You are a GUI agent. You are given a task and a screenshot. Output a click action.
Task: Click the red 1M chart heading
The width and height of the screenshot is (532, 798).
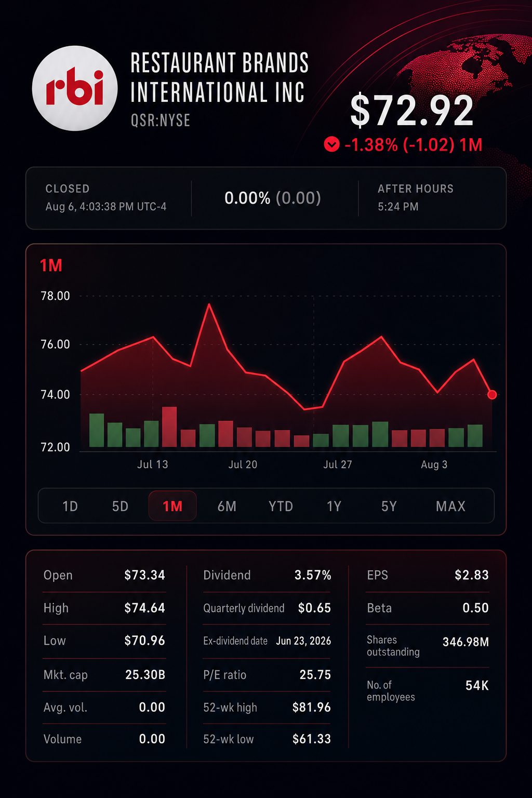click(x=51, y=265)
